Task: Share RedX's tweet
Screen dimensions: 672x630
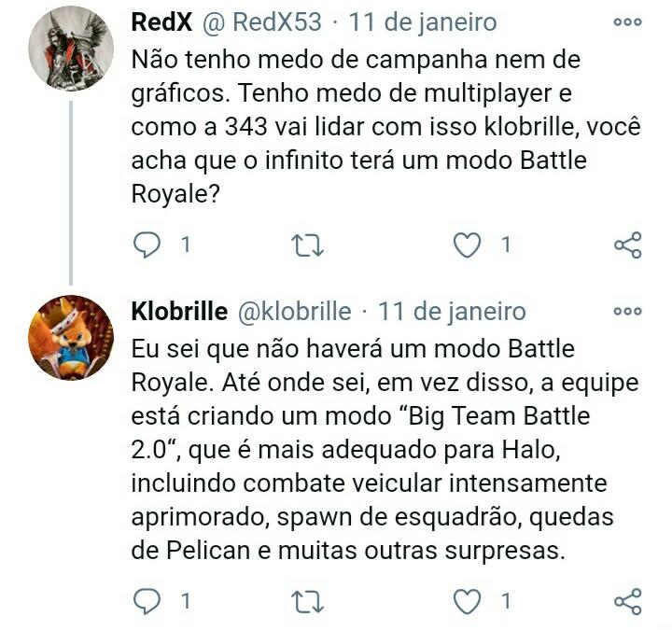Action: [627, 245]
